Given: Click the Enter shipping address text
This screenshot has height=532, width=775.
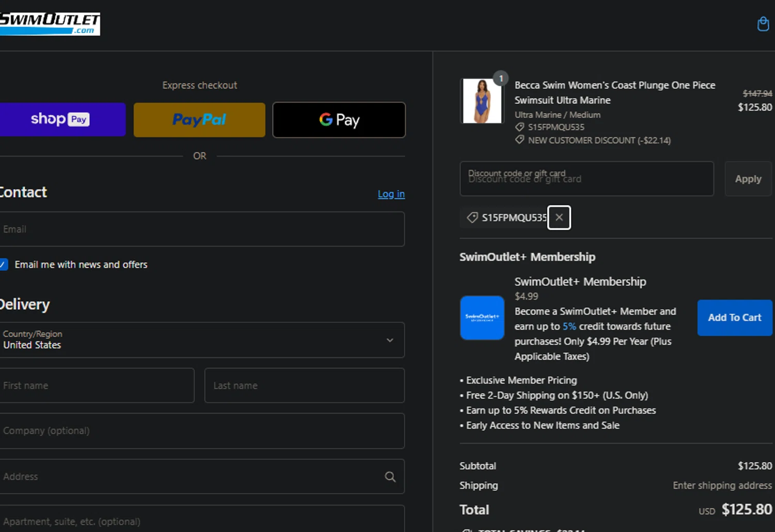Looking at the screenshot, I should 722,486.
